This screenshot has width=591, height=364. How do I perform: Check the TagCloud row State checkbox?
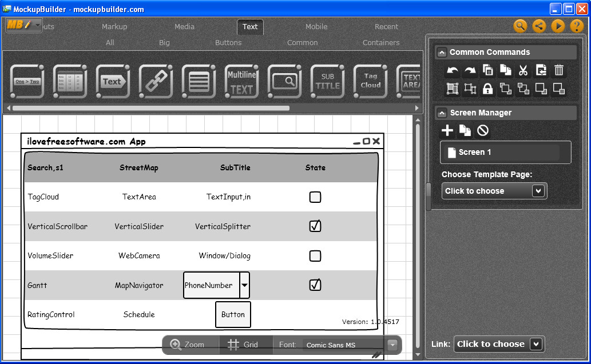315,197
